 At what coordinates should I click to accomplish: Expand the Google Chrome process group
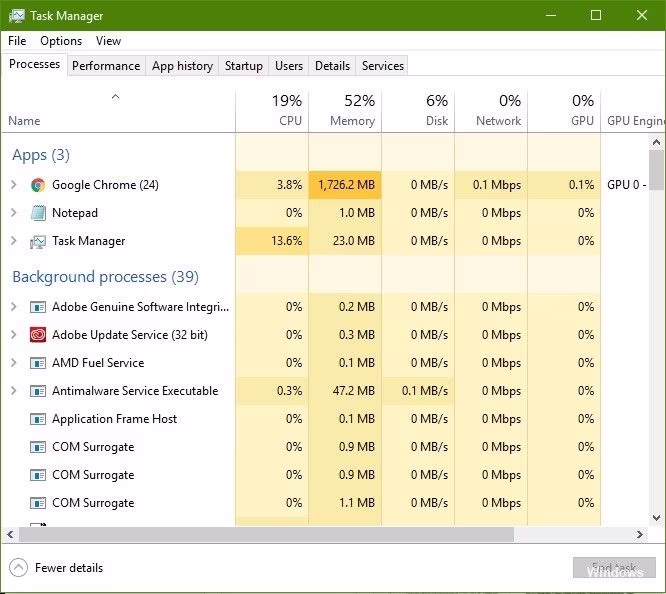(14, 185)
